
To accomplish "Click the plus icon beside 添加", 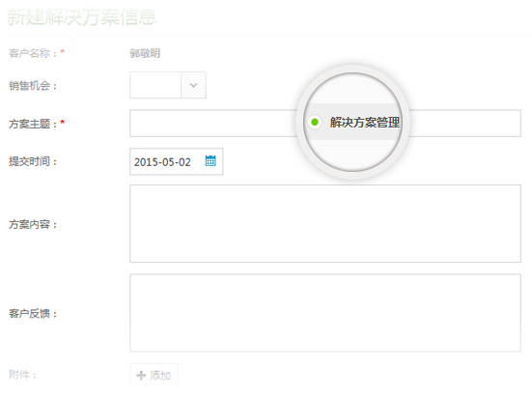I will [141, 375].
